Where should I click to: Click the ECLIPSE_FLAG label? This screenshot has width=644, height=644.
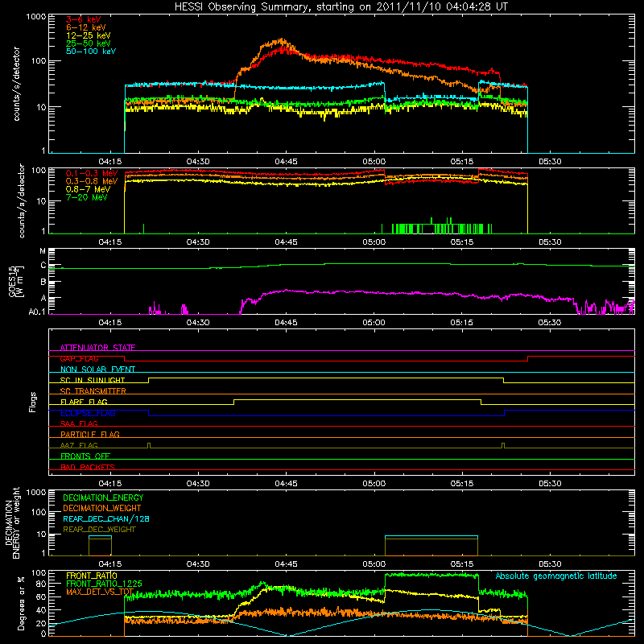tap(88, 413)
